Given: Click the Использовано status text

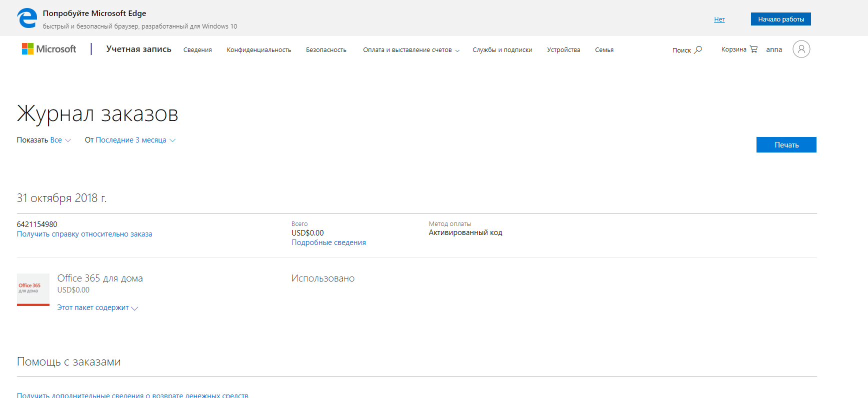Looking at the screenshot, I should pos(323,278).
